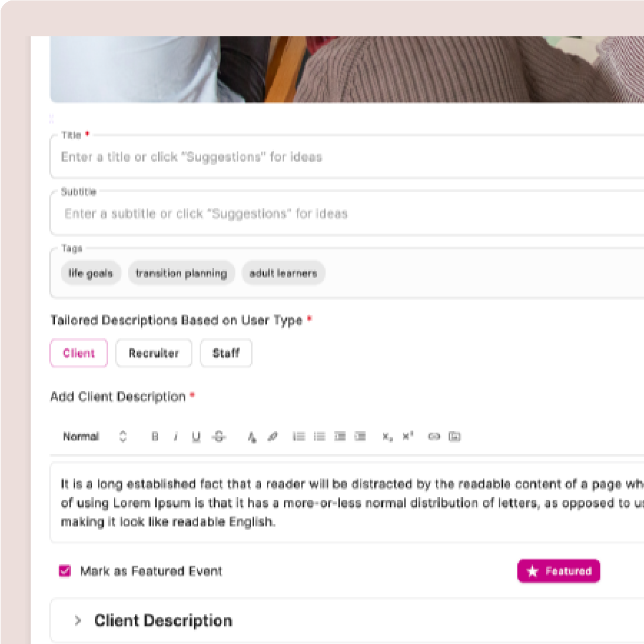Toggle bold formatting in the description editor
The width and height of the screenshot is (644, 644).
click(154, 436)
